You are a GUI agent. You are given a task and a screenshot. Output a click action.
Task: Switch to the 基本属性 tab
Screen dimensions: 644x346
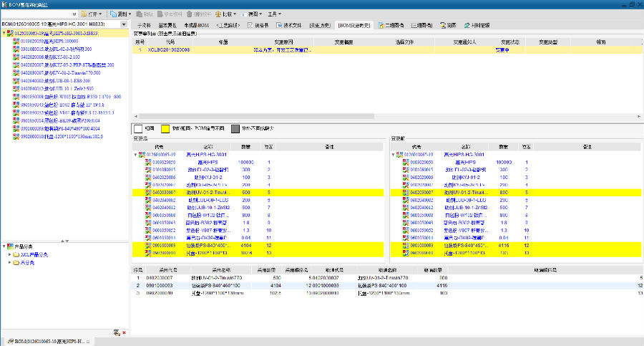169,24
